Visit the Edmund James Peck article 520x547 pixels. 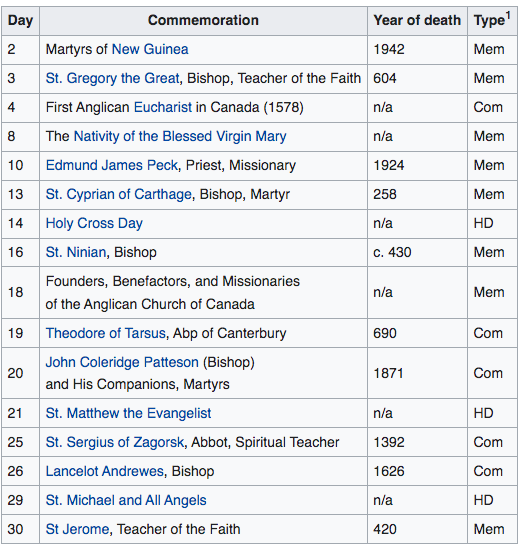coord(112,165)
